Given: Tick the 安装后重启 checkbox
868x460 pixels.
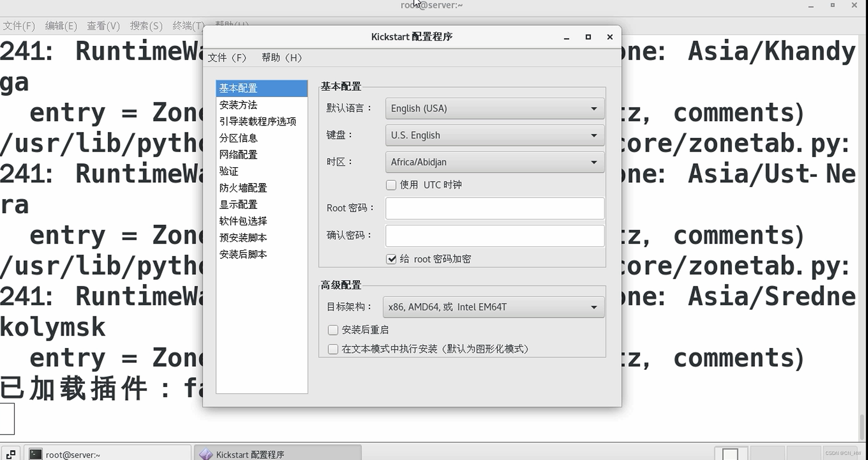Looking at the screenshot, I should click(333, 330).
